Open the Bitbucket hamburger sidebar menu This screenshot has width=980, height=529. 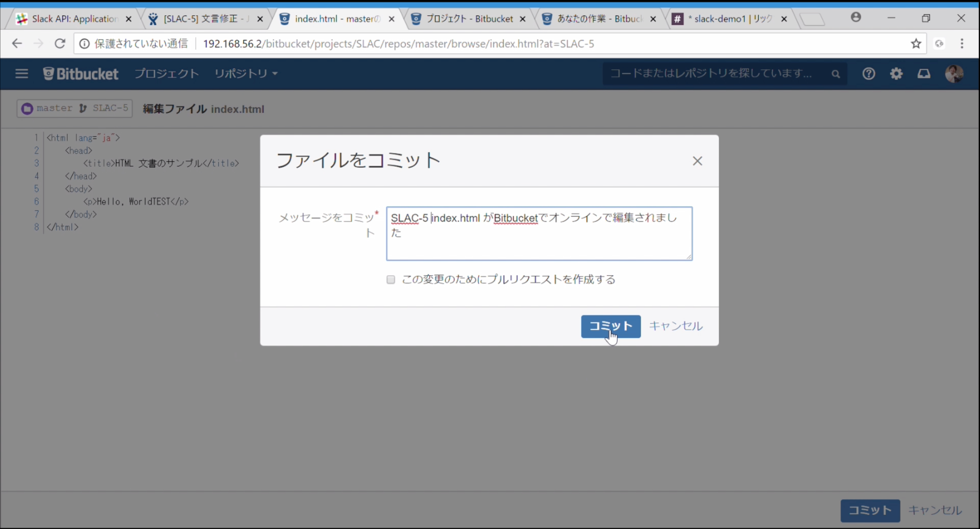coord(22,74)
